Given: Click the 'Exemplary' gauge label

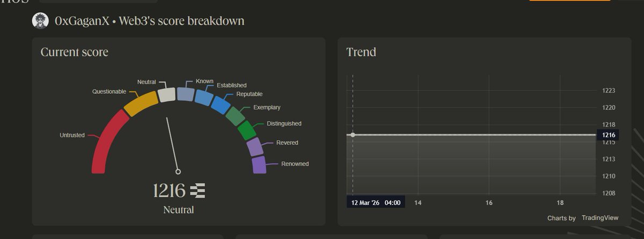Looking at the screenshot, I should point(267,107).
